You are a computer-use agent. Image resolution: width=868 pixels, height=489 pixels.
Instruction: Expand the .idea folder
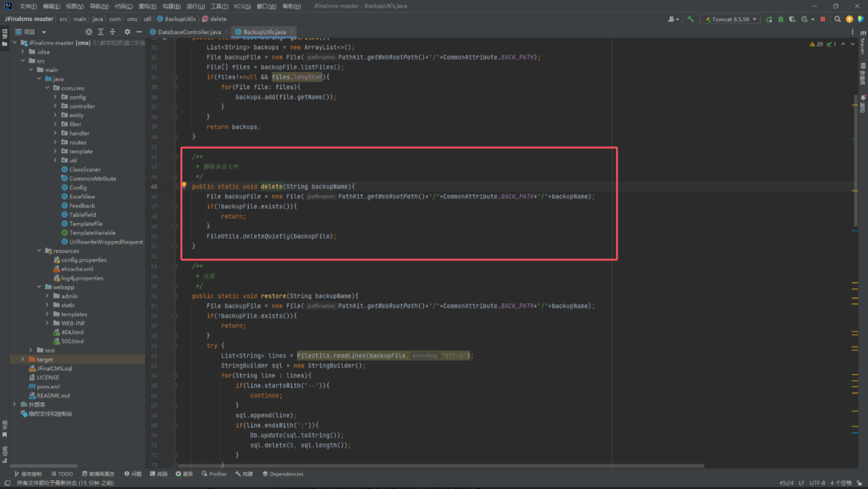(23, 52)
